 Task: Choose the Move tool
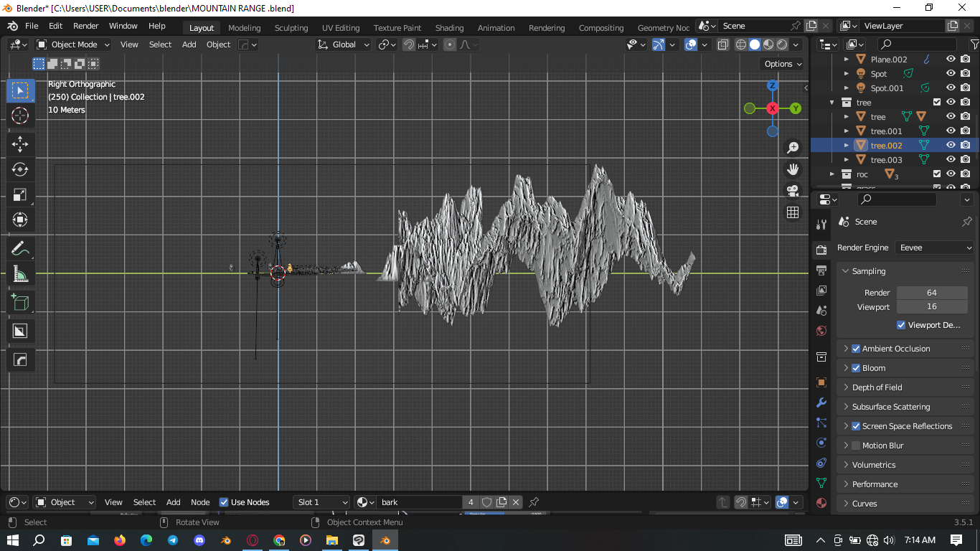click(20, 143)
